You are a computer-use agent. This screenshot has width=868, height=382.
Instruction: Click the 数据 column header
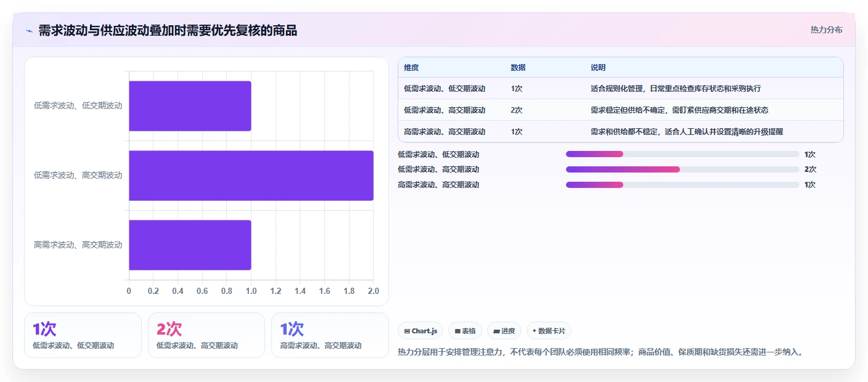[518, 68]
